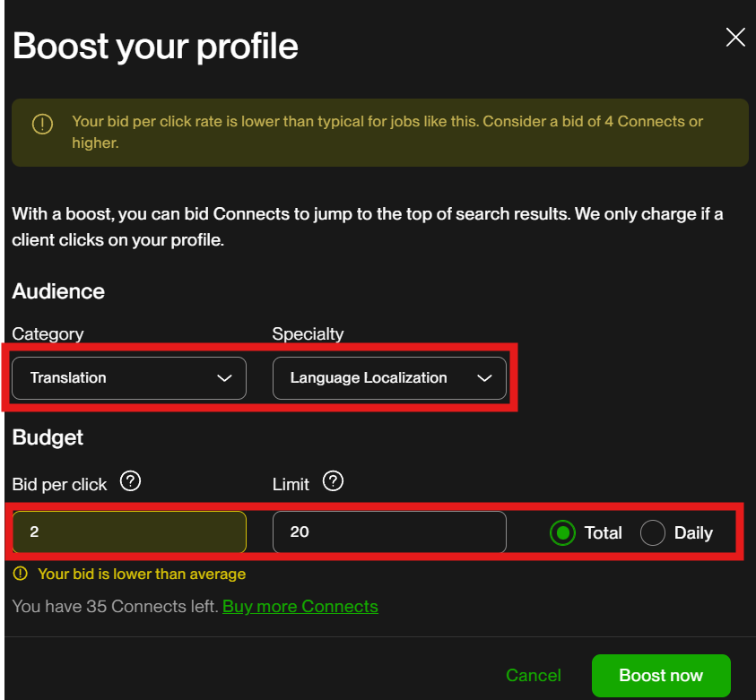
Task: Open the Limit help question mark icon
Action: tap(333, 481)
